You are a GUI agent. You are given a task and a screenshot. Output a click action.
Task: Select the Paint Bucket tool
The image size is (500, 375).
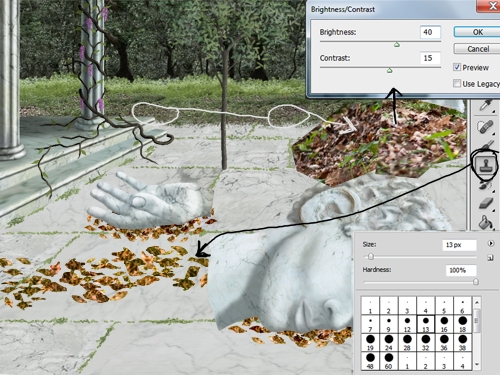486,222
